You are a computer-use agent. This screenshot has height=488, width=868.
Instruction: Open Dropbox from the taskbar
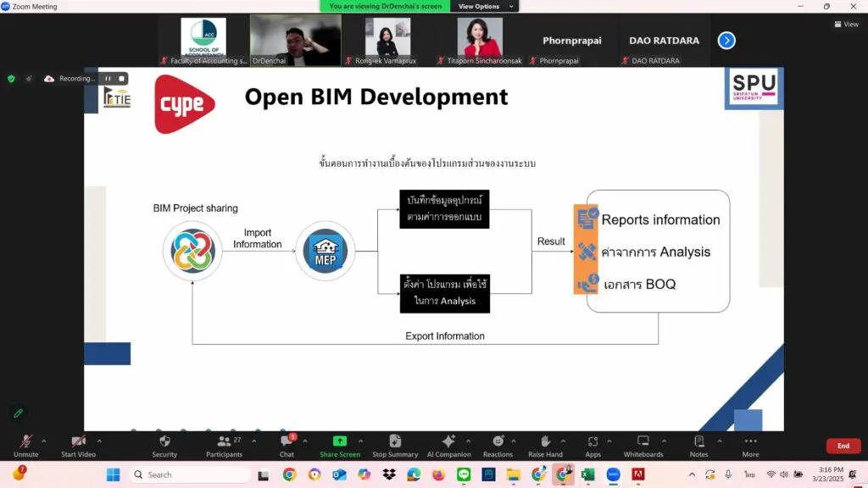(389, 474)
